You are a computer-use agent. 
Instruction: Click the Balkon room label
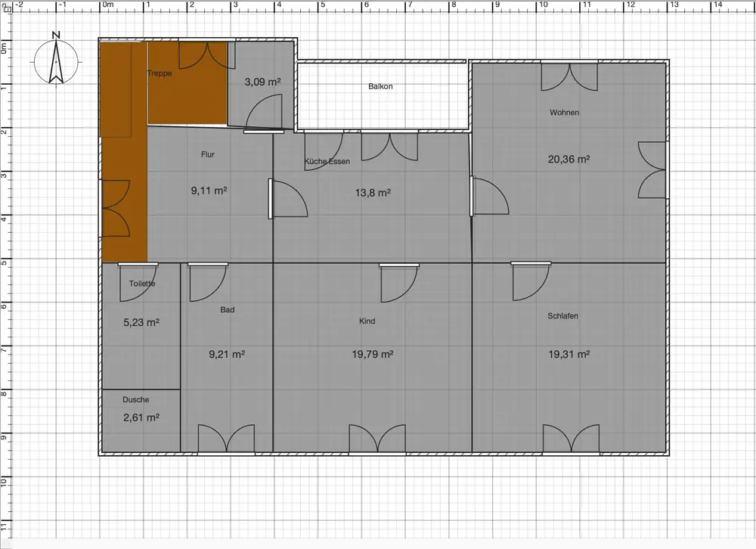(x=380, y=86)
